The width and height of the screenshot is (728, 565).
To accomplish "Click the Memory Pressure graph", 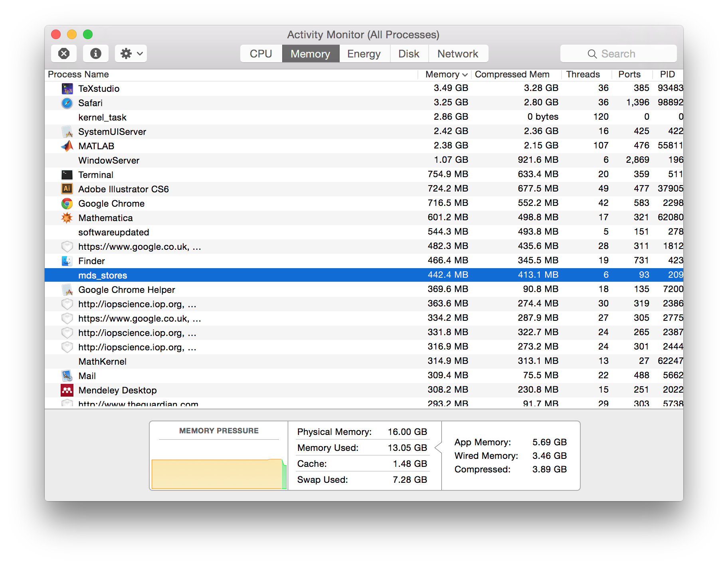I will [219, 474].
